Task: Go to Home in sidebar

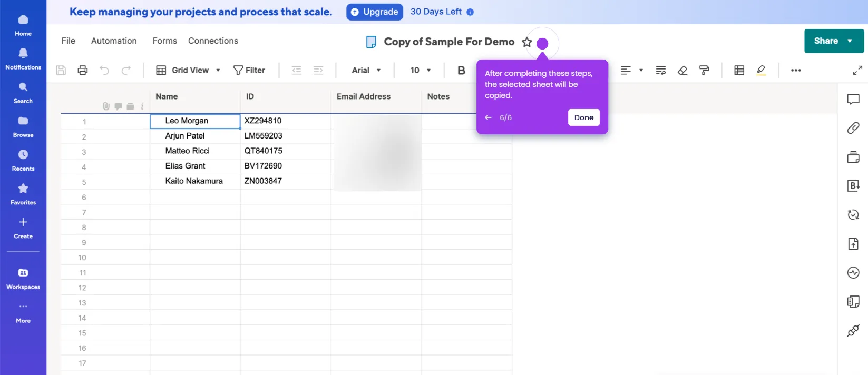Action: click(23, 25)
